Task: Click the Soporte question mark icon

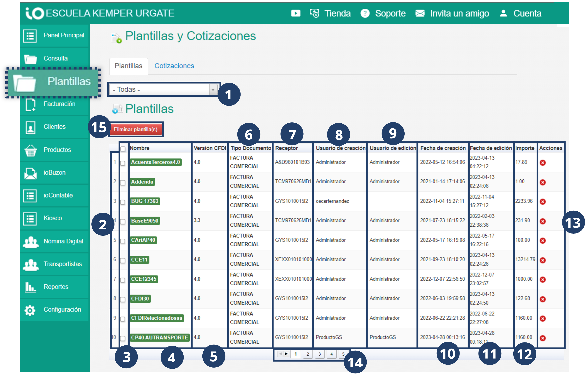Action: 365,13
